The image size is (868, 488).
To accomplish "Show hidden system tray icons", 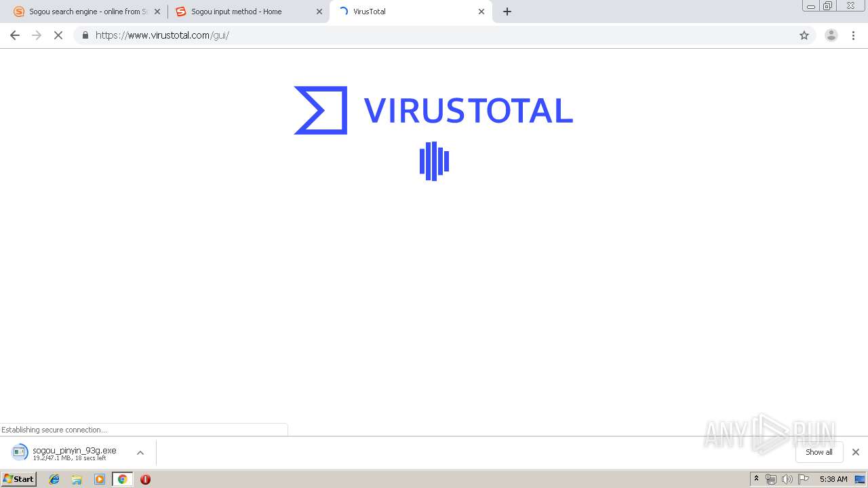I will point(757,479).
